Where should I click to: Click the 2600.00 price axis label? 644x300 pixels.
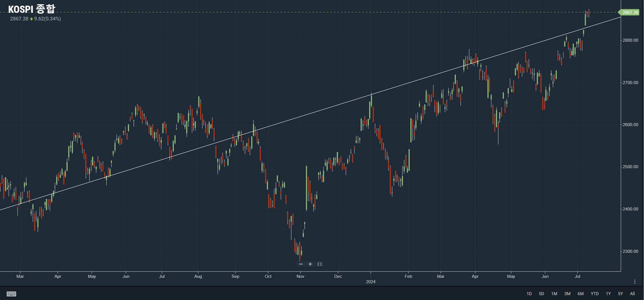[x=630, y=125]
